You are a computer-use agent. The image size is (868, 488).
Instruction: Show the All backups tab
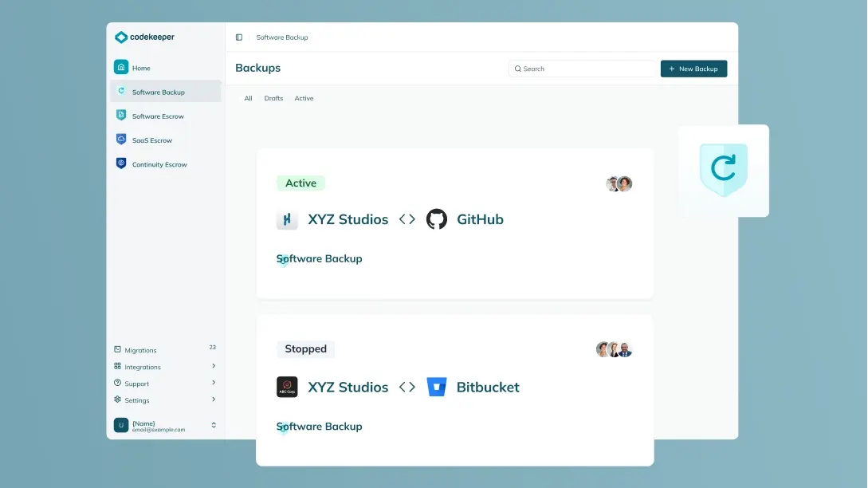tap(248, 98)
